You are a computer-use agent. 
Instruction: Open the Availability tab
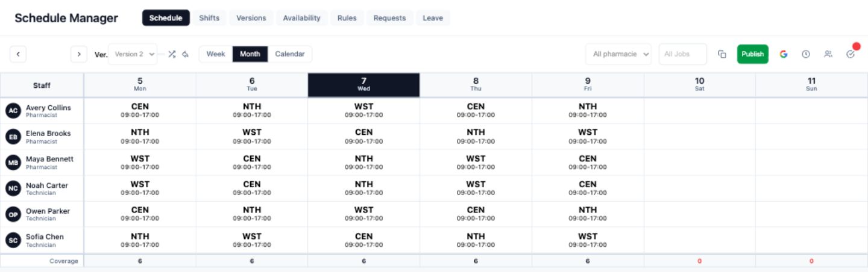coord(302,18)
